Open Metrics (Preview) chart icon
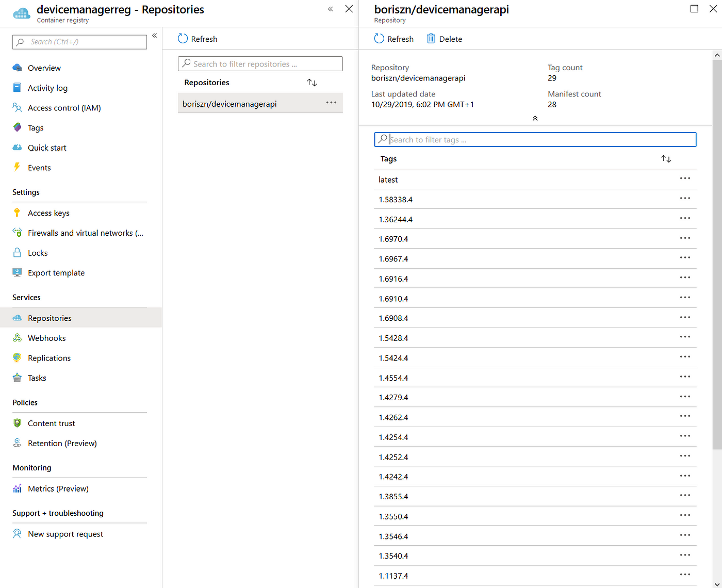This screenshot has width=722, height=588. coord(17,488)
